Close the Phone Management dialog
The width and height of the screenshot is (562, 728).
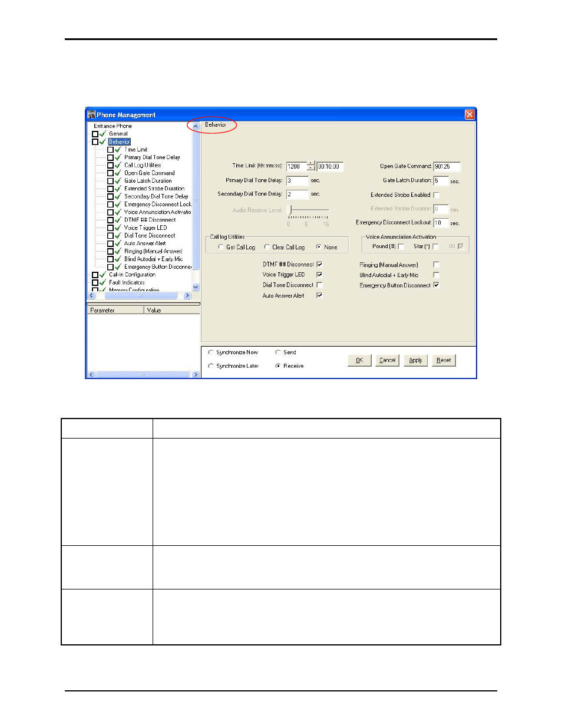click(470, 114)
